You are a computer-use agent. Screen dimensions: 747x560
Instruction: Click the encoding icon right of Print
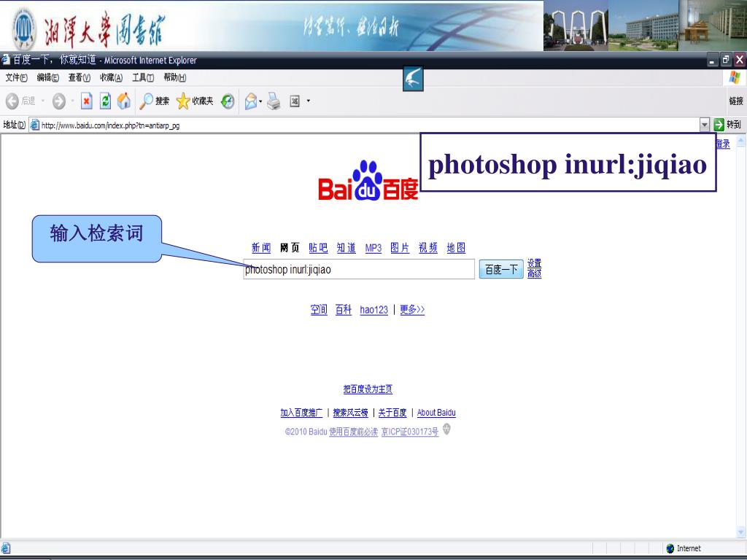(295, 101)
